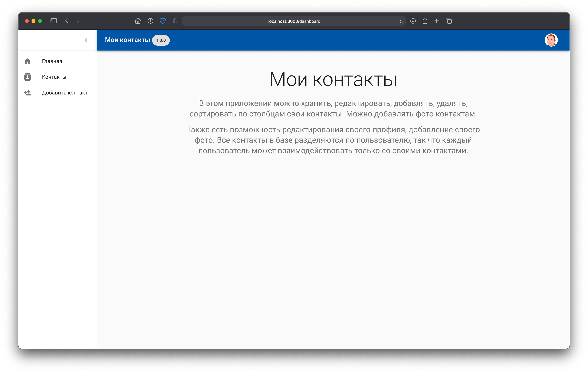Click the add-person icon in sidebar
The image size is (588, 373).
(x=28, y=93)
